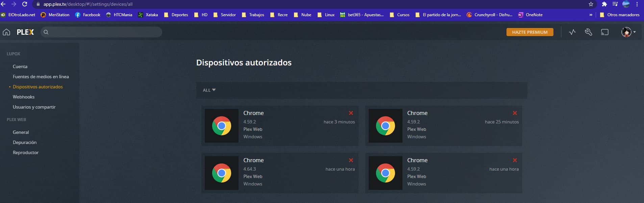Open OneNote bookmark
The width and height of the screenshot is (644, 203).
[x=530, y=15]
